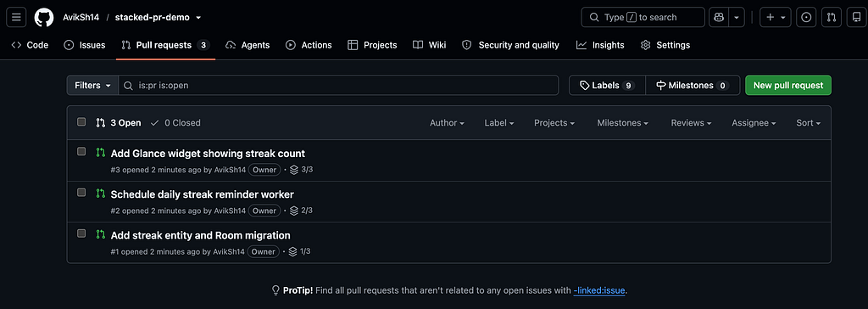Open the Sort dropdown
This screenshot has height=309, width=868.
tap(808, 122)
